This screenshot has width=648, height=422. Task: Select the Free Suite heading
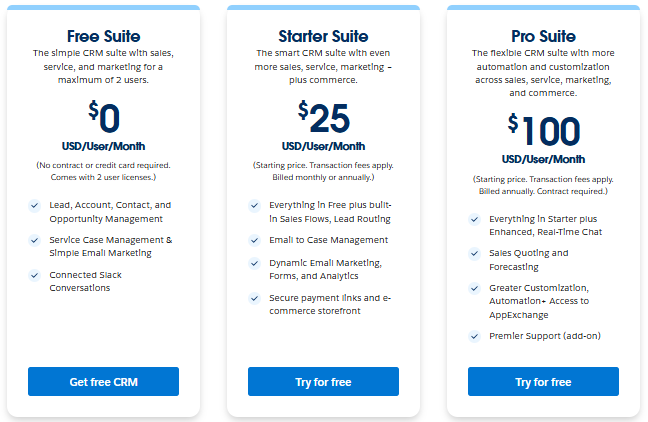coord(103,36)
